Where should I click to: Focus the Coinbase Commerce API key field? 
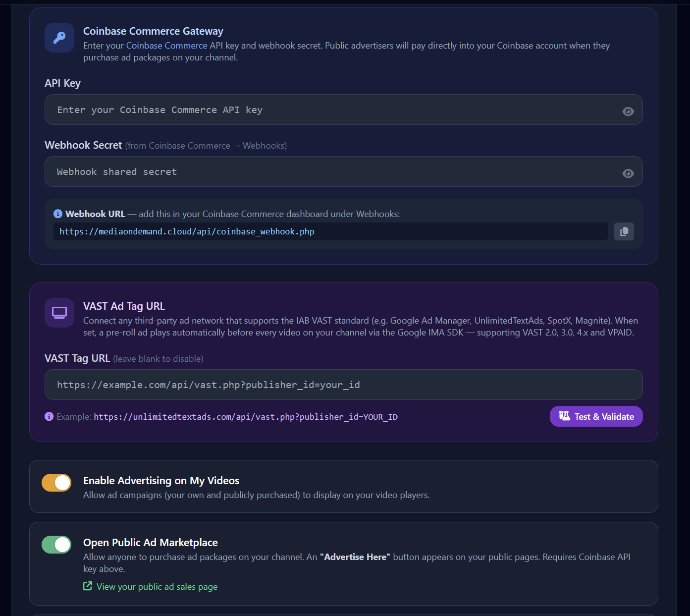332,110
